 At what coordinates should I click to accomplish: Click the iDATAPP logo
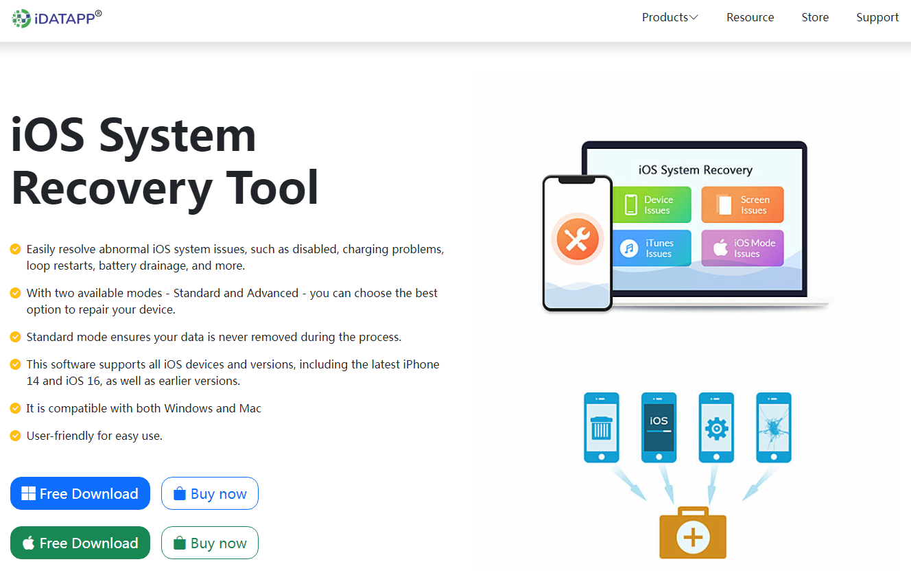[57, 19]
